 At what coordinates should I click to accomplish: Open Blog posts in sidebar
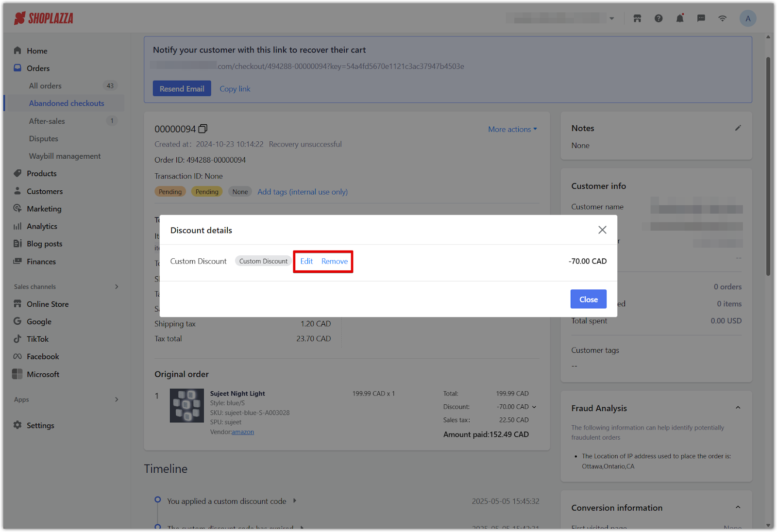click(x=44, y=244)
